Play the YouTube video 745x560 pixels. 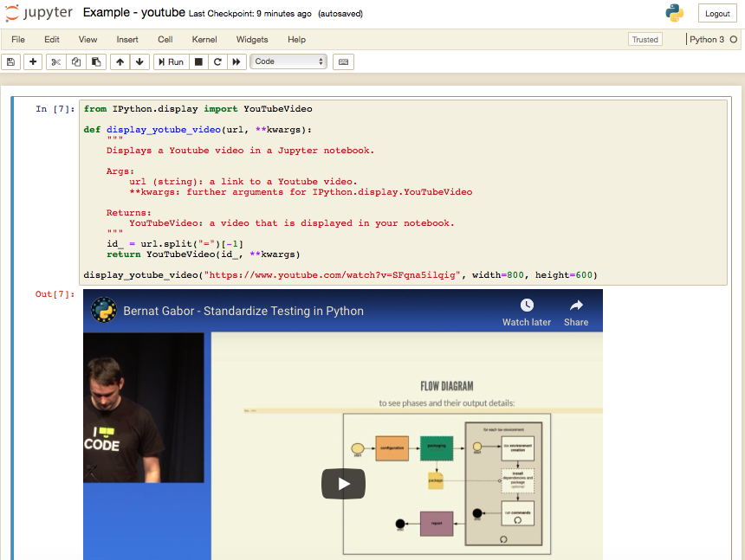[344, 484]
